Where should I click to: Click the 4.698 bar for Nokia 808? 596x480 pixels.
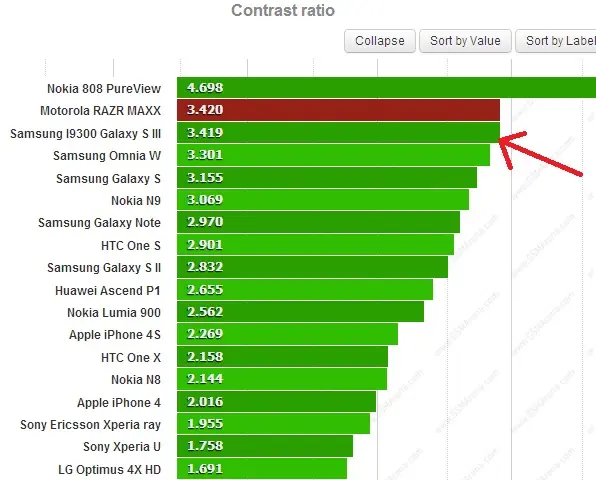click(386, 87)
